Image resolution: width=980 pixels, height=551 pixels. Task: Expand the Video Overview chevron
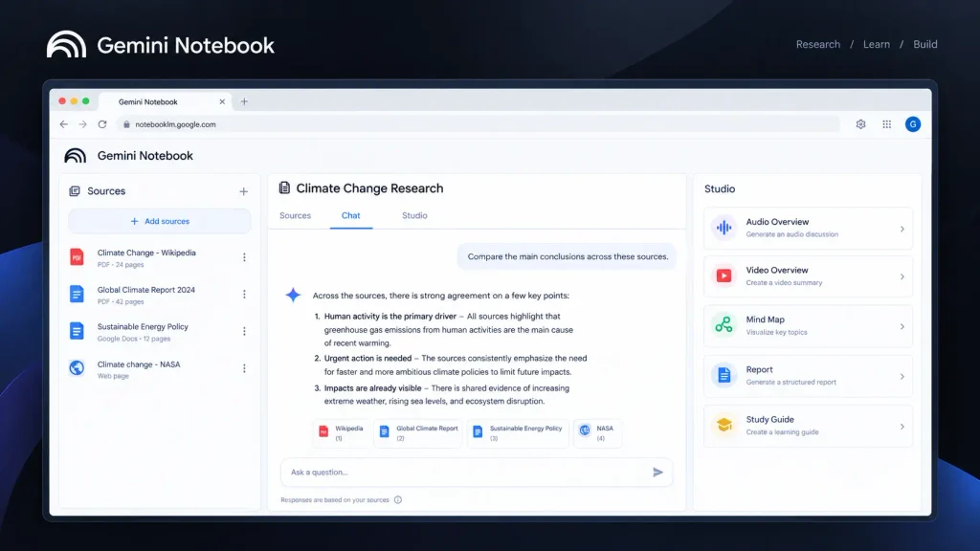[x=902, y=276]
